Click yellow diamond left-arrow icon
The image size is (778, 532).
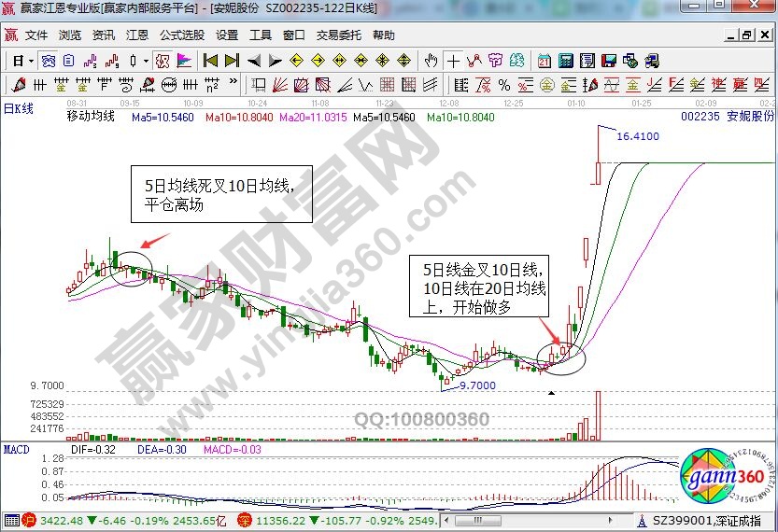click(296, 61)
